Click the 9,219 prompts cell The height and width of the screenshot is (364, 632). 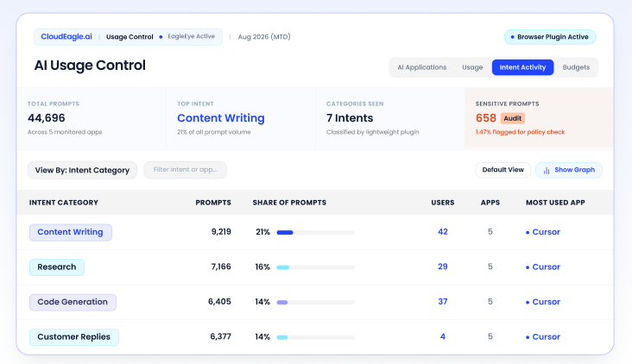coord(221,232)
